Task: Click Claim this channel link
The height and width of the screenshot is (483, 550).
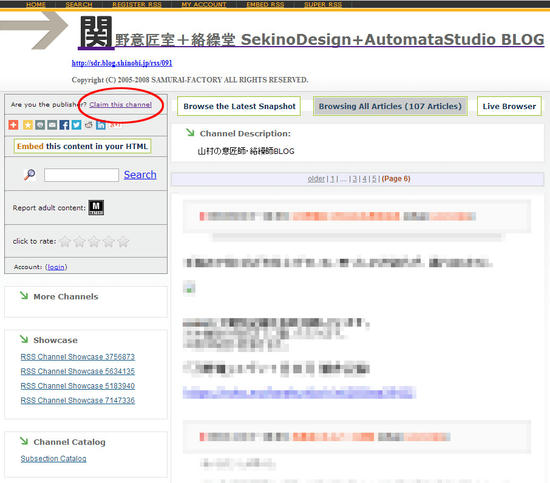Action: pyautogui.click(x=120, y=105)
